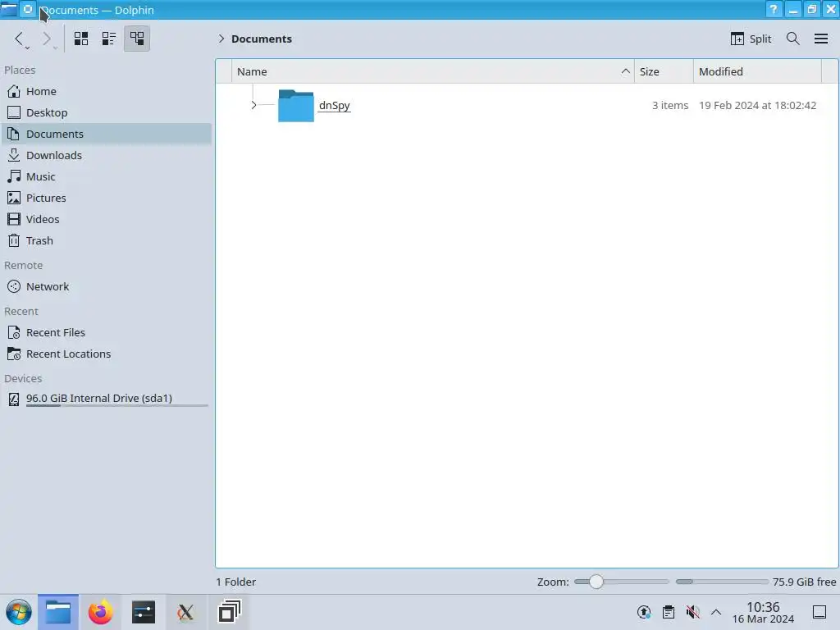
Task: Click the Recent Files clock icon
Action: [14, 333]
